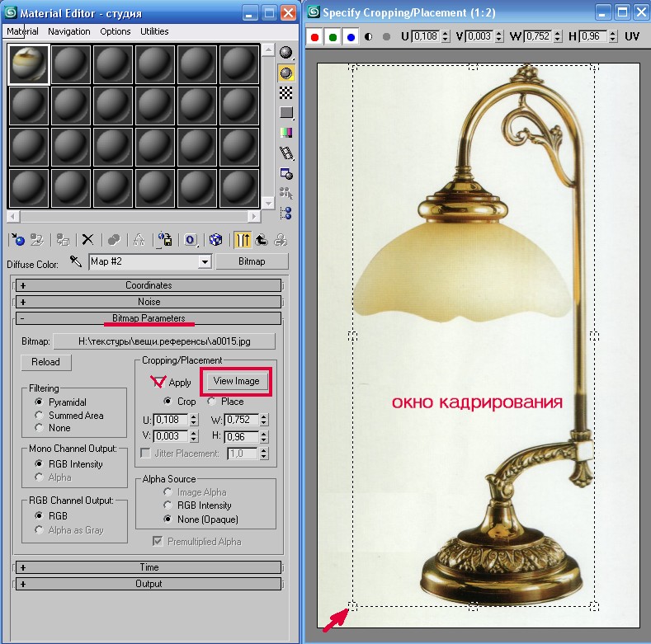Choose Summed Area filtering
Screen dimensions: 651x644
tap(39, 415)
